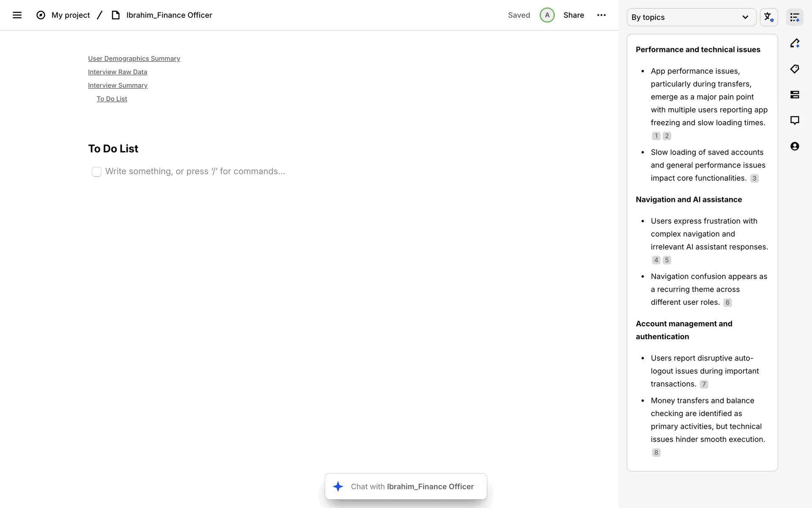Click the Chat with Ibrahim_Finance Officer field

click(x=412, y=486)
